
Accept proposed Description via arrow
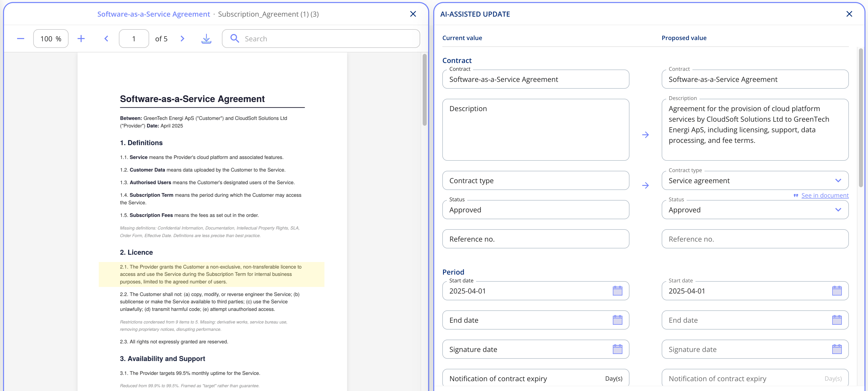click(645, 135)
